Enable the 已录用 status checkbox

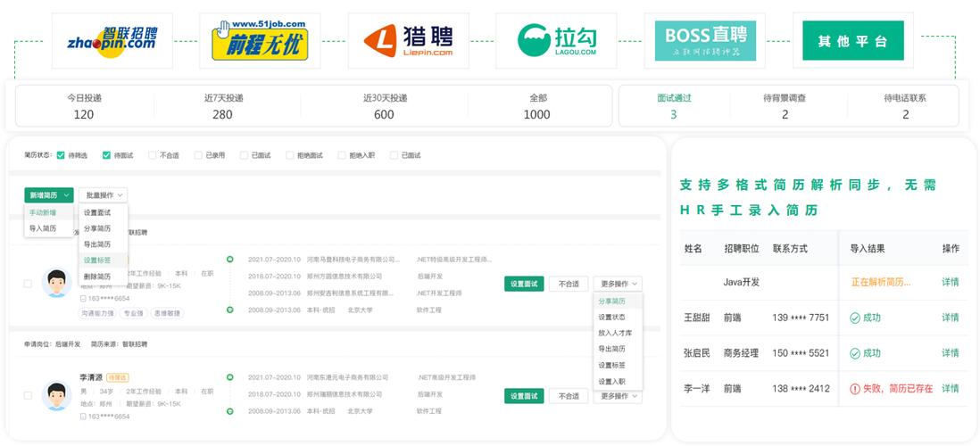point(198,155)
